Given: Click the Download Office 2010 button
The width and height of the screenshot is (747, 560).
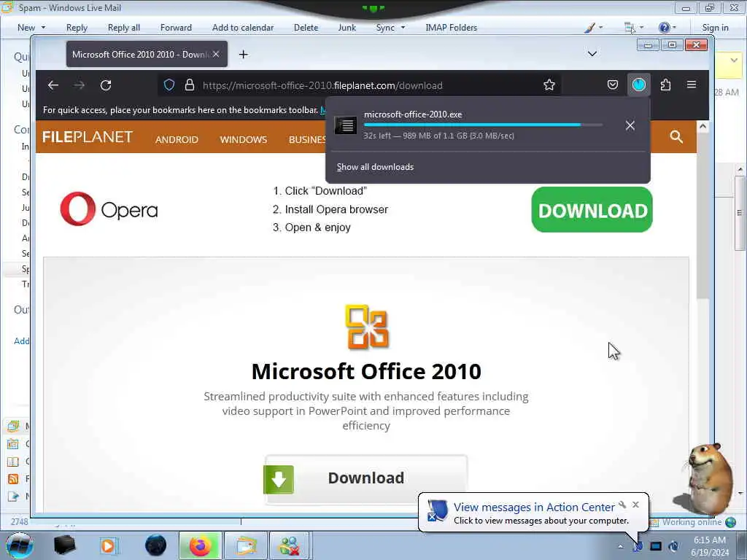Looking at the screenshot, I should point(366,478).
